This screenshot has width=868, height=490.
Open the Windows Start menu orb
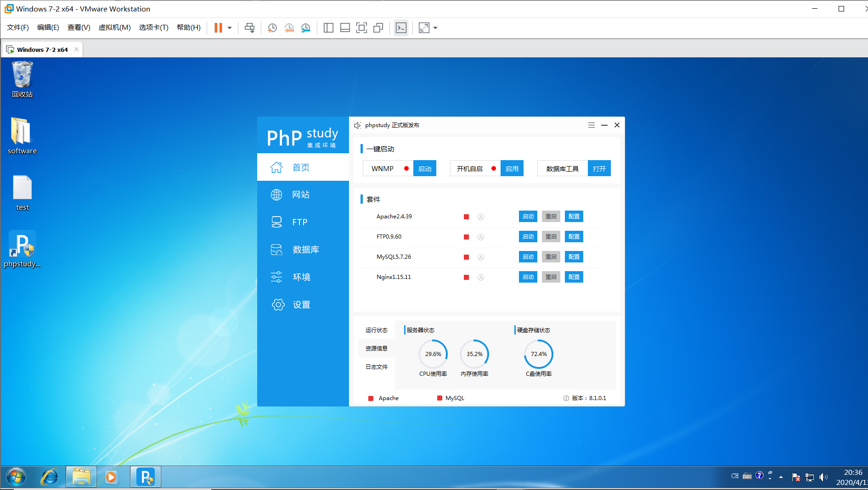coord(16,478)
